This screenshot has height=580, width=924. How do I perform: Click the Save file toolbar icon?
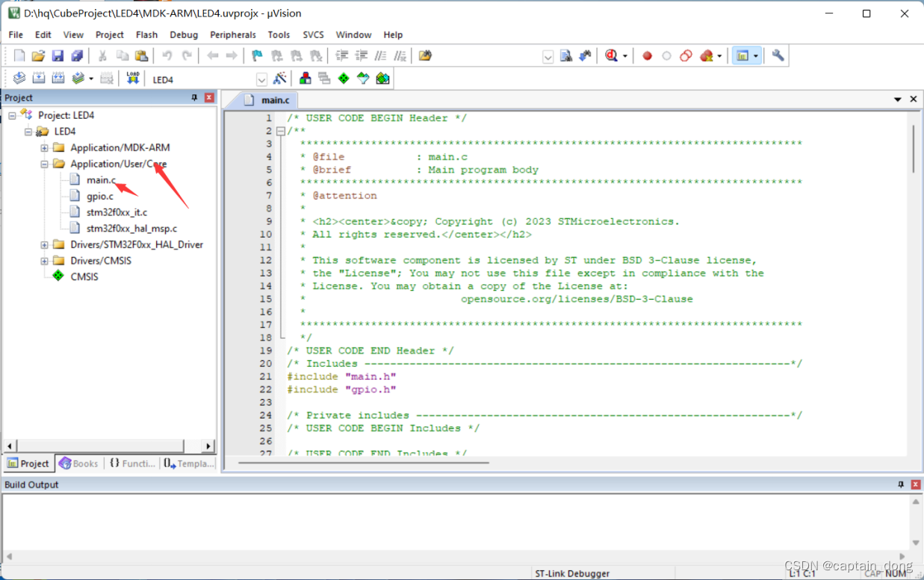[x=58, y=56]
